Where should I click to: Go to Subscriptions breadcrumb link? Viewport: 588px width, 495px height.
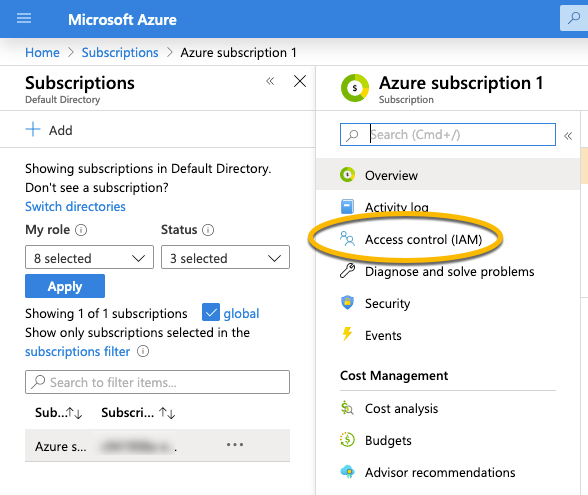[120, 52]
